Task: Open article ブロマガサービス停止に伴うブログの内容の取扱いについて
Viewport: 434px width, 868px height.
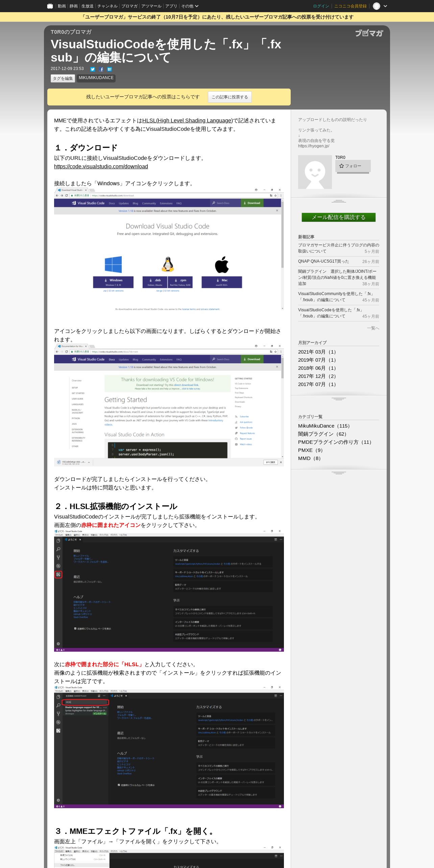Action: tap(339, 248)
